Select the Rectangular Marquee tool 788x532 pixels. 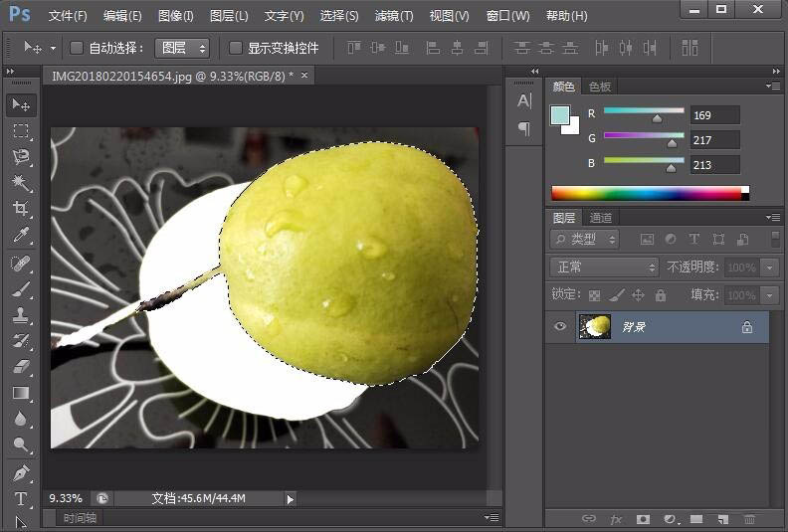pyautogui.click(x=21, y=131)
